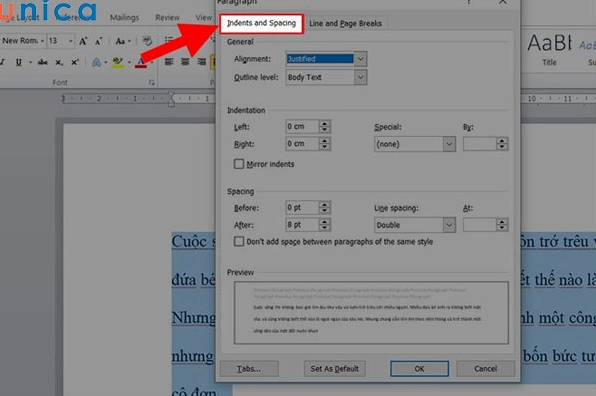
Task: Click the text "bốn bức" in document
Action: point(550,356)
